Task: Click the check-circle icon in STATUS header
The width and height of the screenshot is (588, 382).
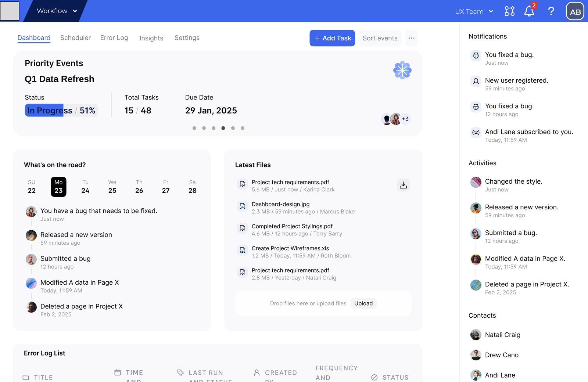Action: pos(374,377)
